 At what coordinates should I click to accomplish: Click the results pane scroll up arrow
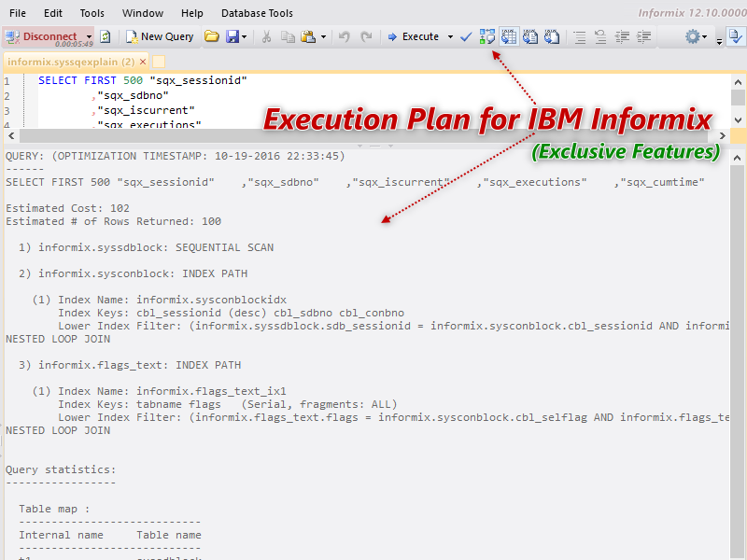tap(738, 158)
